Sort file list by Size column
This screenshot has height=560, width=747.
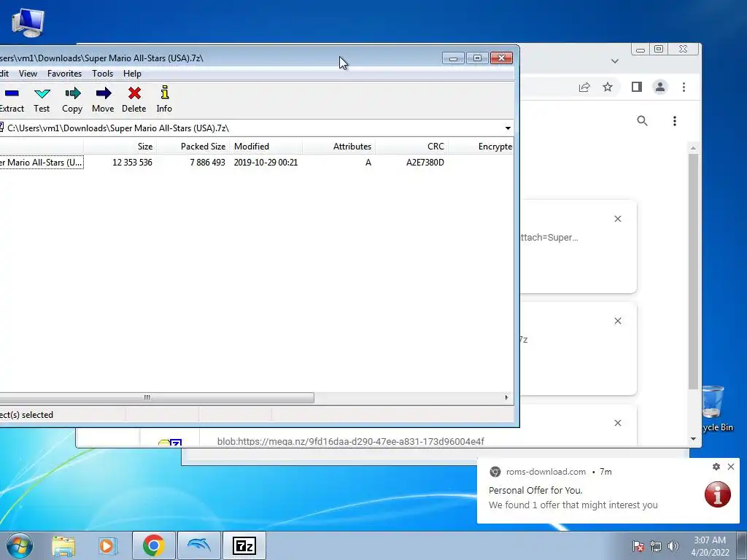119,146
